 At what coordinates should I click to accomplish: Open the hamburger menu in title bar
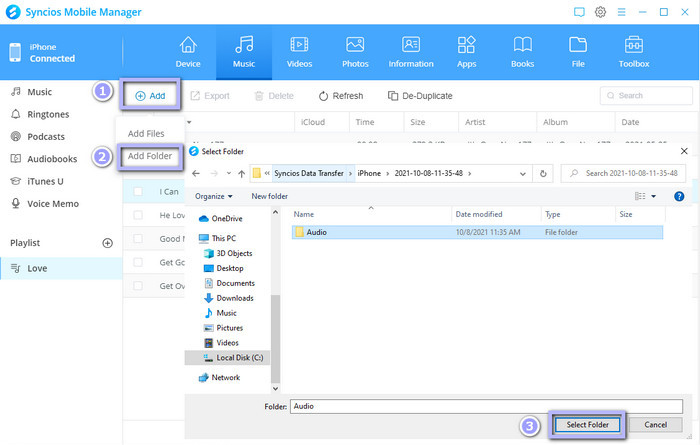(x=621, y=12)
